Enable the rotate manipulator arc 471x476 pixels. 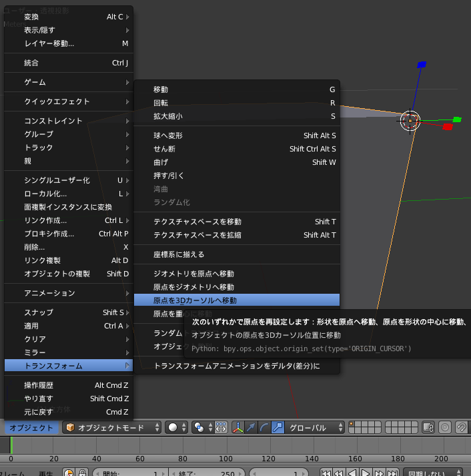pos(264,428)
